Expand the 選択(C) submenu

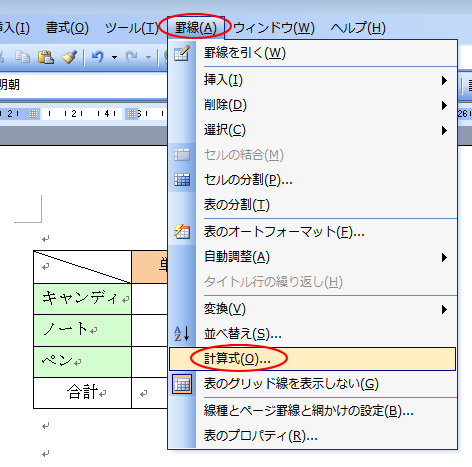pos(313,130)
